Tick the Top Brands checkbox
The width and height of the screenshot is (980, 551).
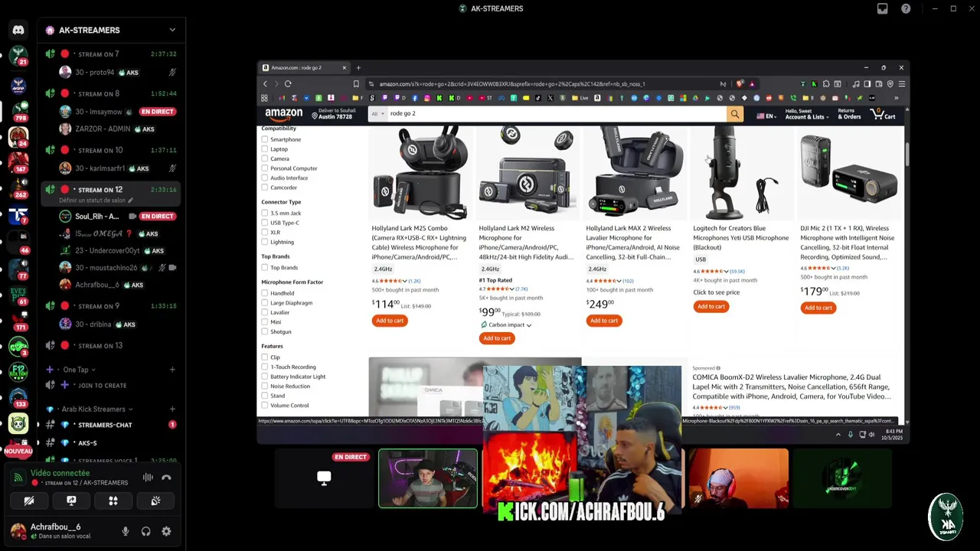click(x=265, y=268)
